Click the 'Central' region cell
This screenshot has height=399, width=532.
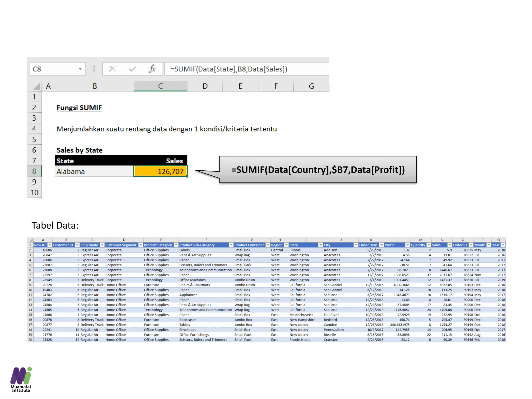point(280,250)
